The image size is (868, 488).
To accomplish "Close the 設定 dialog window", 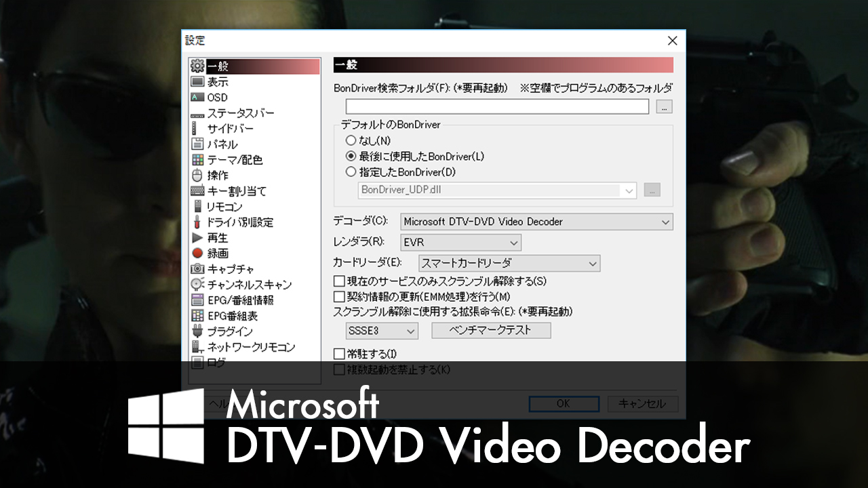I will (672, 41).
